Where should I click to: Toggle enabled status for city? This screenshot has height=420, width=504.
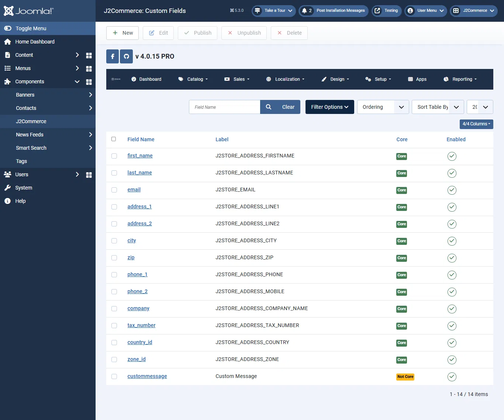pos(452,241)
